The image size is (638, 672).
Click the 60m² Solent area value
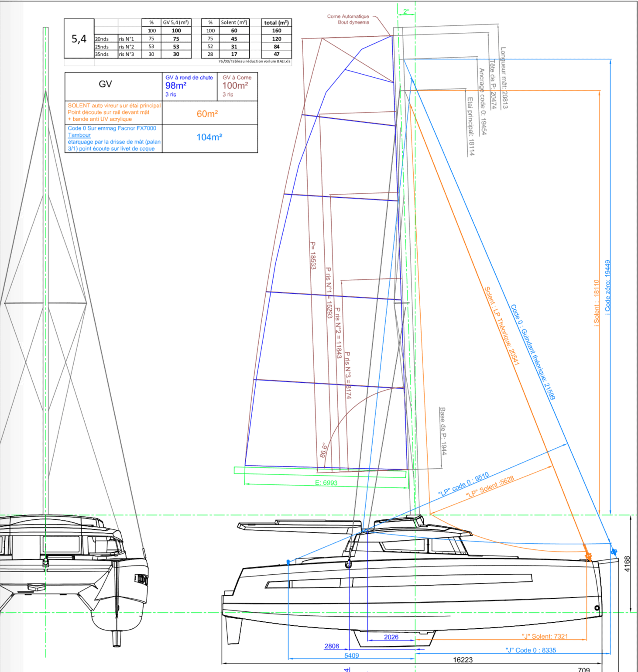[207, 114]
